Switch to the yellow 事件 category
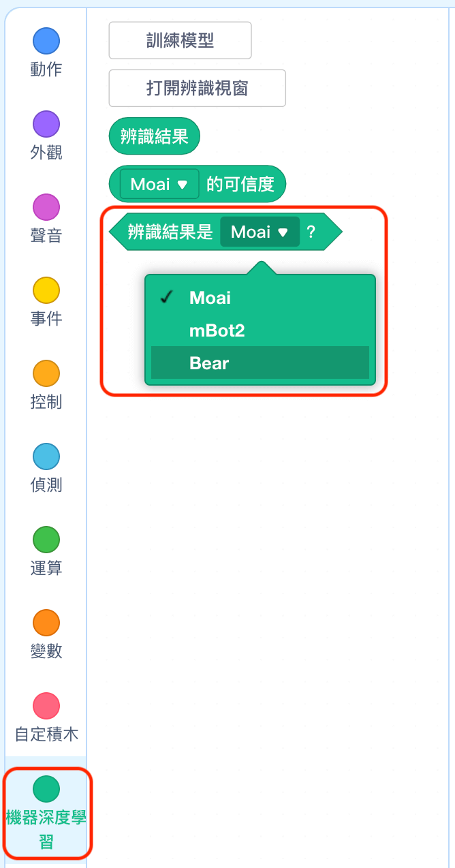Screen dimensions: 455x868 [46, 291]
